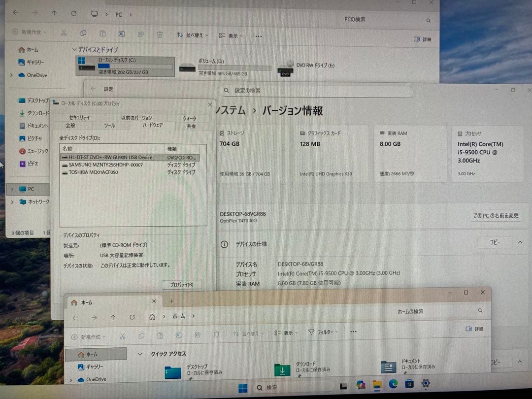
Task: Open Settings gear icon in the taskbar
Action: point(426,384)
